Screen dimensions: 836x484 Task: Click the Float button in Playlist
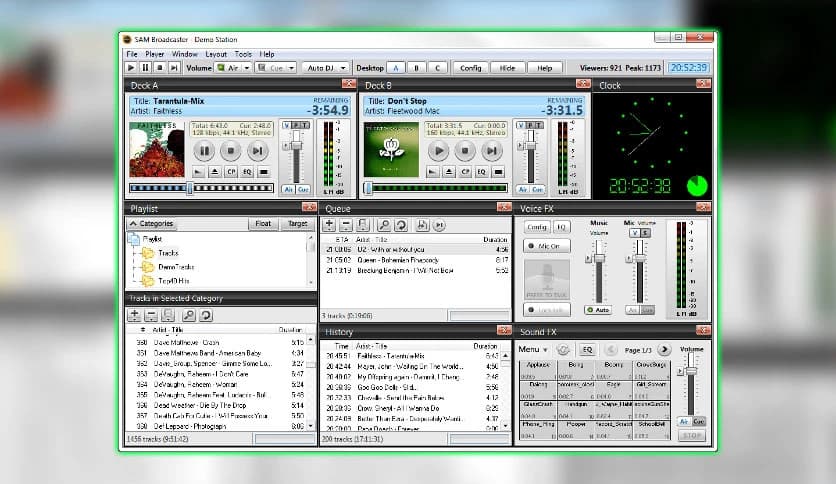(x=263, y=224)
